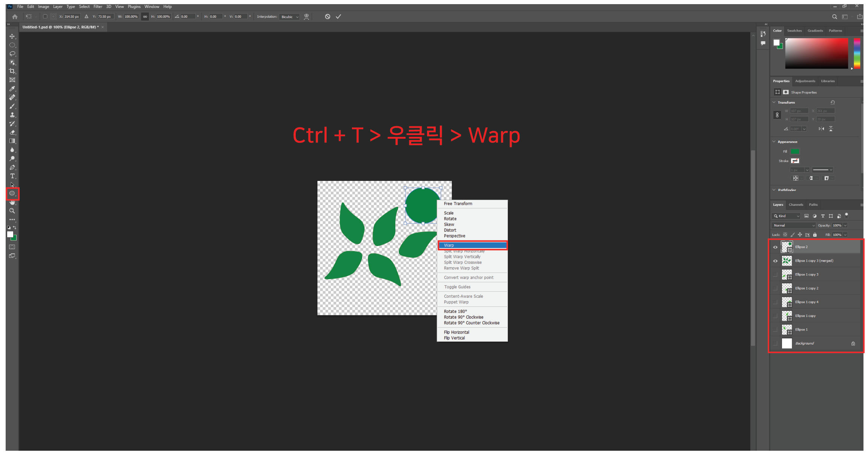Select the History Brush tool
868x456 pixels.
tap(12, 124)
